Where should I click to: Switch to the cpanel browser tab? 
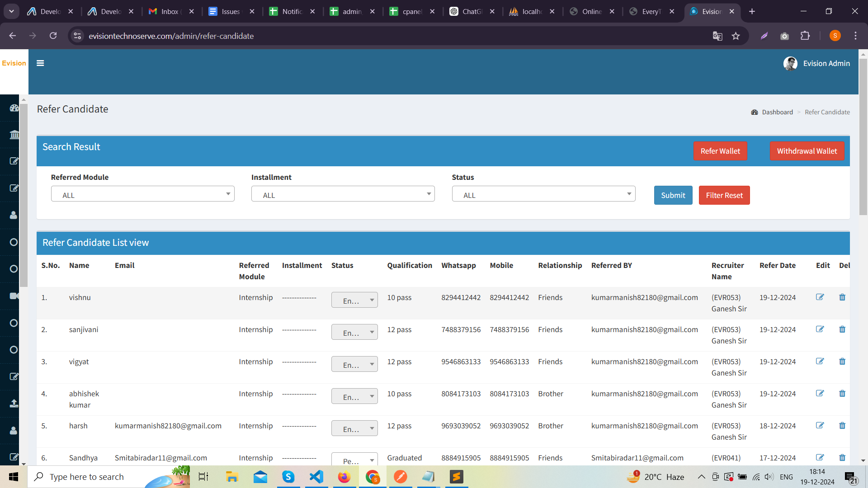[x=411, y=12]
